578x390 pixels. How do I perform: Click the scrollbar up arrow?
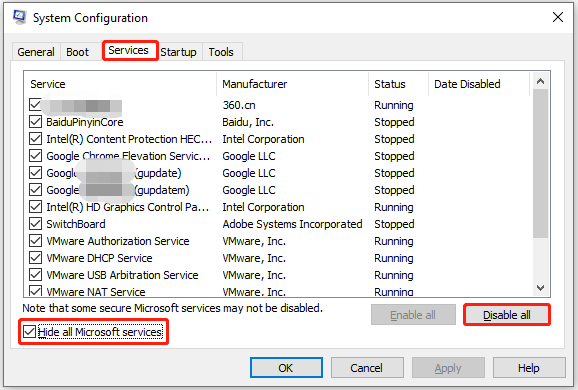point(540,81)
